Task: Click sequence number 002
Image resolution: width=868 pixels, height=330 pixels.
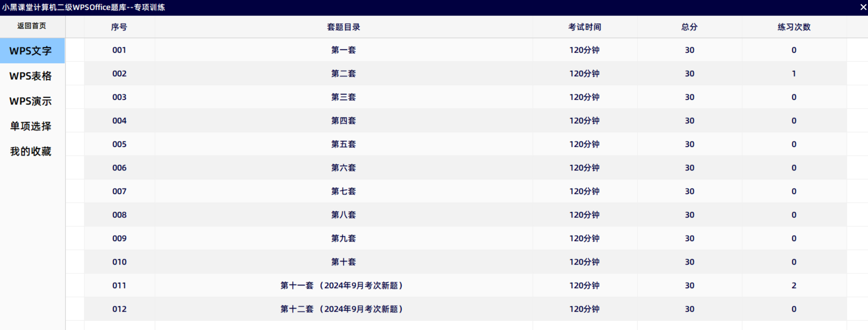Action: (119, 74)
